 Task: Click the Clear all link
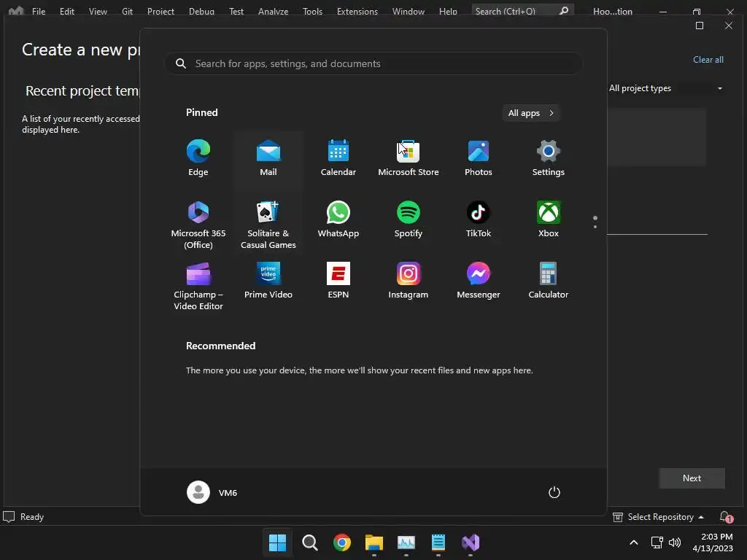pyautogui.click(x=708, y=60)
